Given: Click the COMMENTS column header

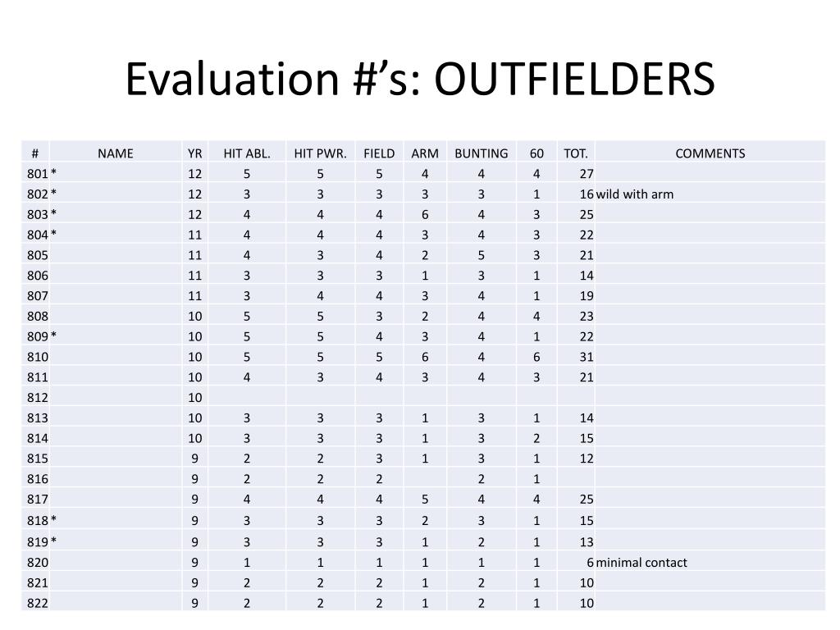Looking at the screenshot, I should (710, 153).
